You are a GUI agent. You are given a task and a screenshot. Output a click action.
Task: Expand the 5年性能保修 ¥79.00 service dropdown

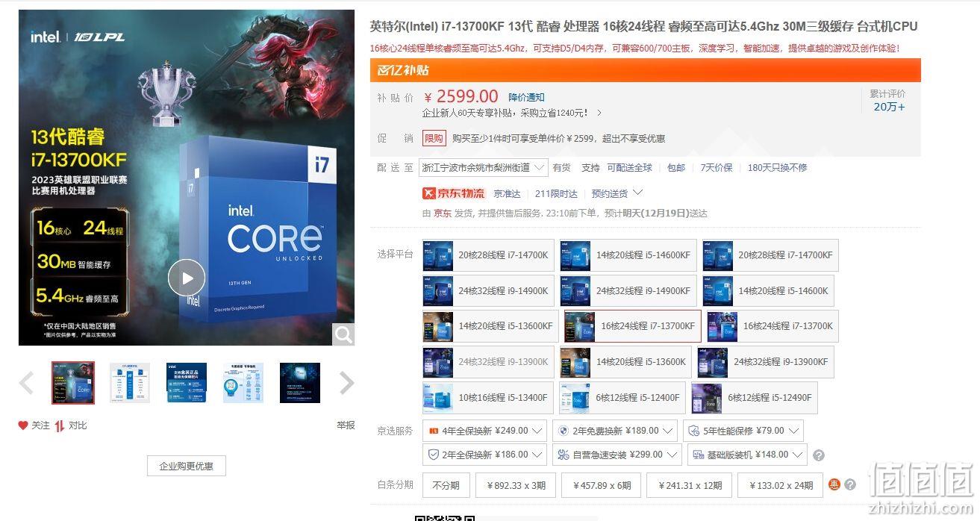pyautogui.click(x=743, y=431)
